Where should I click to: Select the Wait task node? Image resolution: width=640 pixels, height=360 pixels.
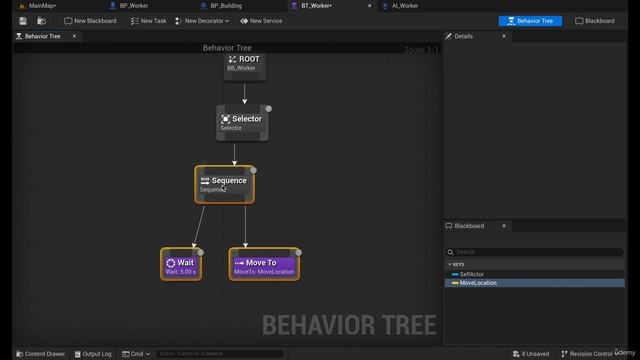point(181,264)
